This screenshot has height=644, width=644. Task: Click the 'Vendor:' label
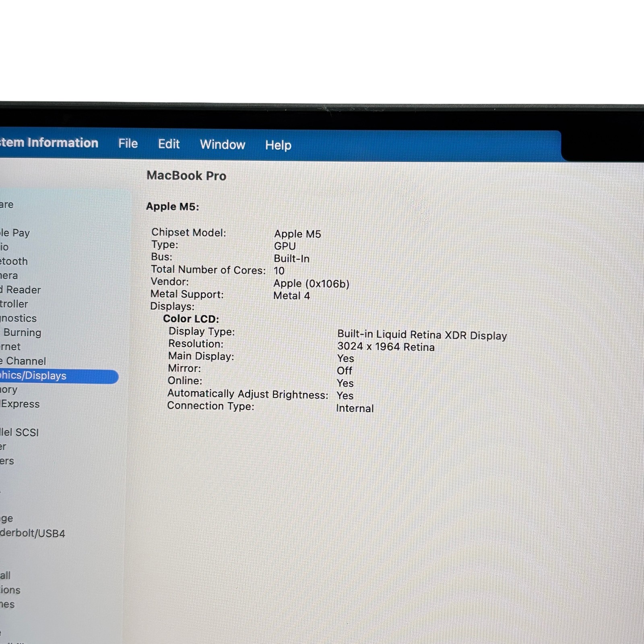click(x=169, y=282)
